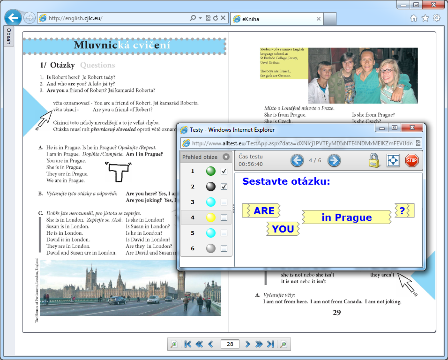Click the "Otázky" section heading
Screen dimensions: 448x360
(62, 65)
